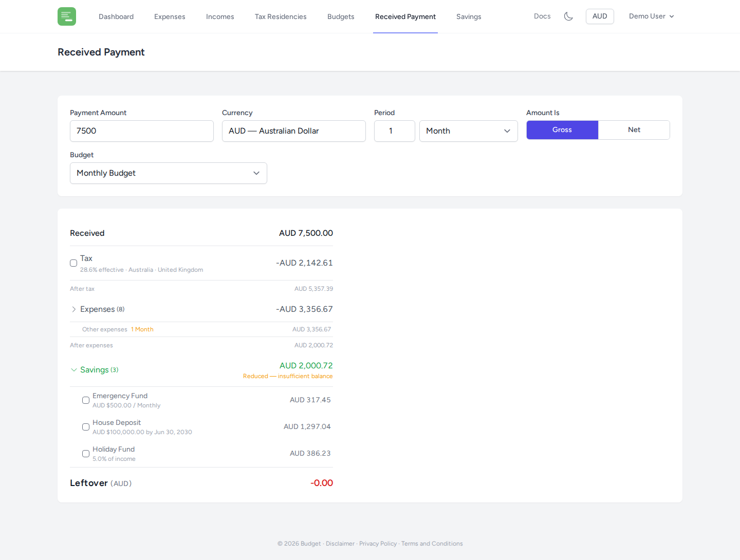Select Net amount type
The height and width of the screenshot is (560, 740).
point(634,130)
